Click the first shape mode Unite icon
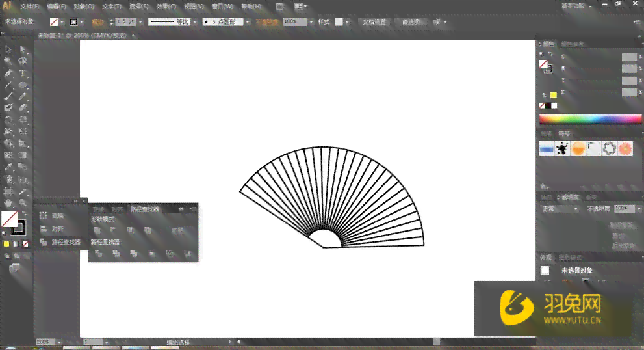 pyautogui.click(x=97, y=230)
